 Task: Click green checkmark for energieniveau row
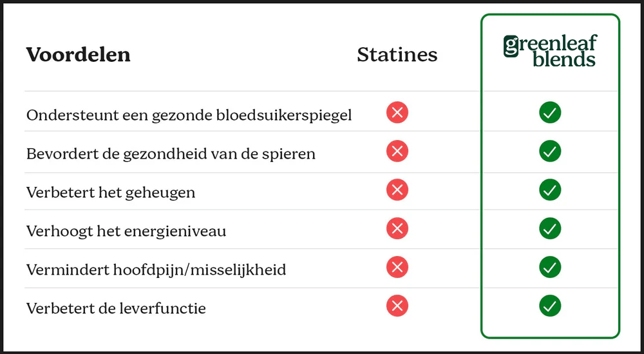pyautogui.click(x=550, y=228)
